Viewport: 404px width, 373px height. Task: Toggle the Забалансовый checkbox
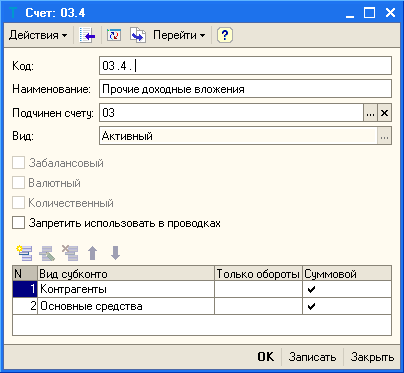(18, 163)
